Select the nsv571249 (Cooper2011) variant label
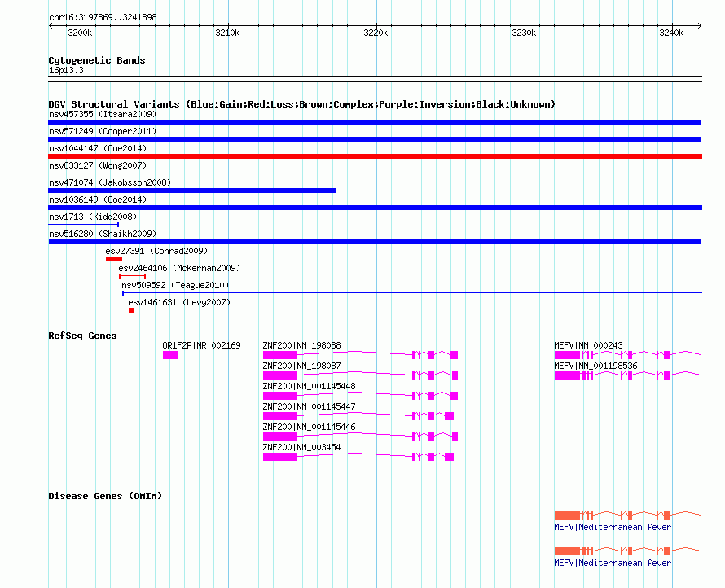This screenshot has height=588, width=725. (x=103, y=131)
